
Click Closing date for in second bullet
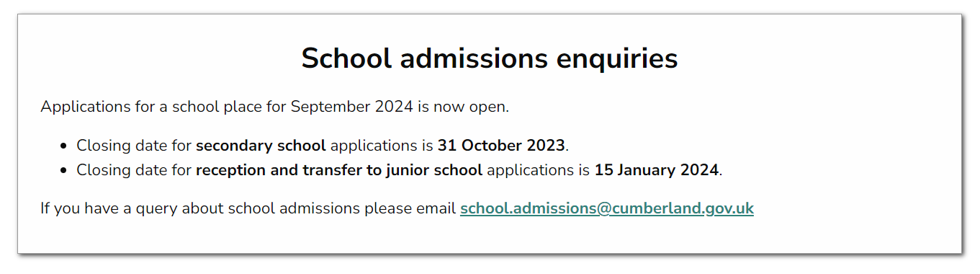pyautogui.click(x=134, y=171)
